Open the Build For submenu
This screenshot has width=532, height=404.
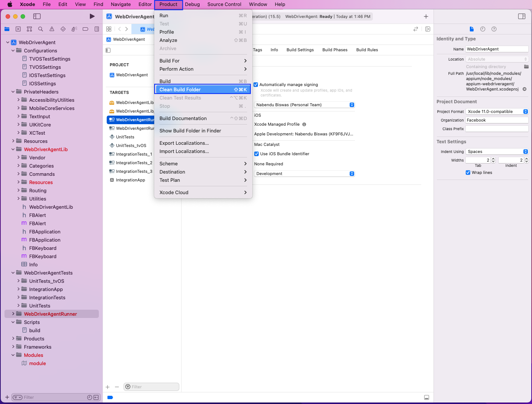(x=203, y=61)
